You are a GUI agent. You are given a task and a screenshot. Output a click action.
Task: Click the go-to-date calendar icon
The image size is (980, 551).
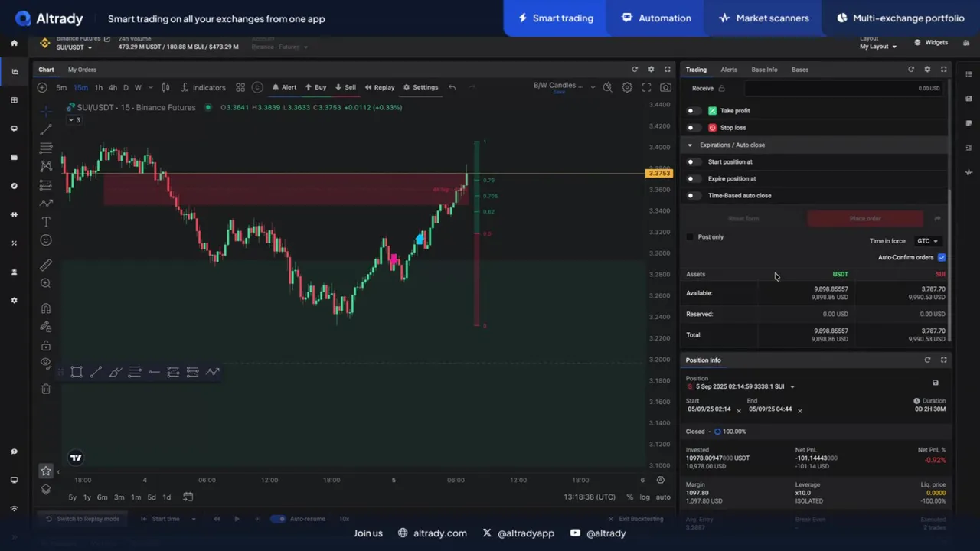click(x=188, y=497)
